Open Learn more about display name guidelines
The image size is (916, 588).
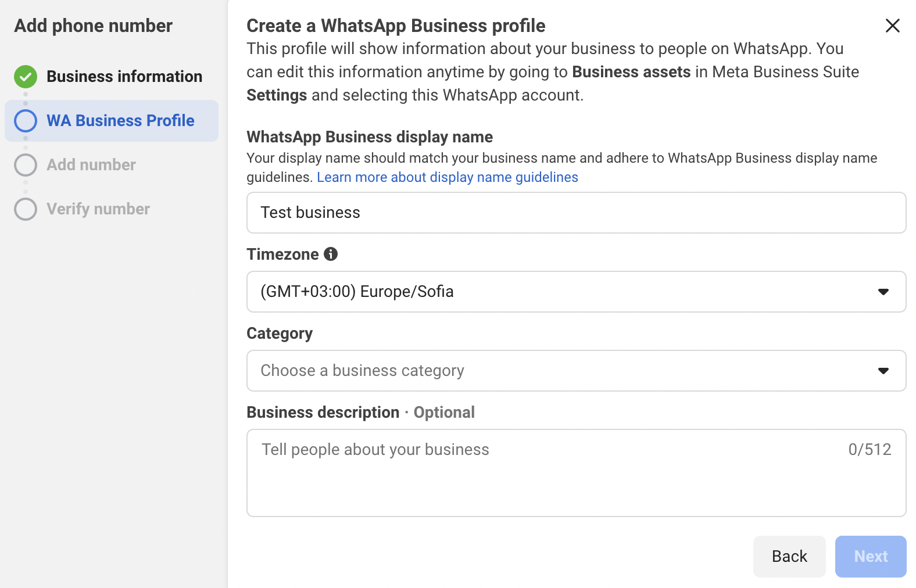tap(448, 177)
